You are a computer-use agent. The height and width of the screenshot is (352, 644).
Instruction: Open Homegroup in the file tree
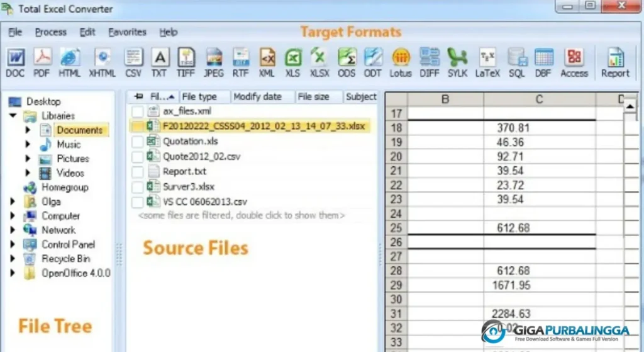[65, 188]
